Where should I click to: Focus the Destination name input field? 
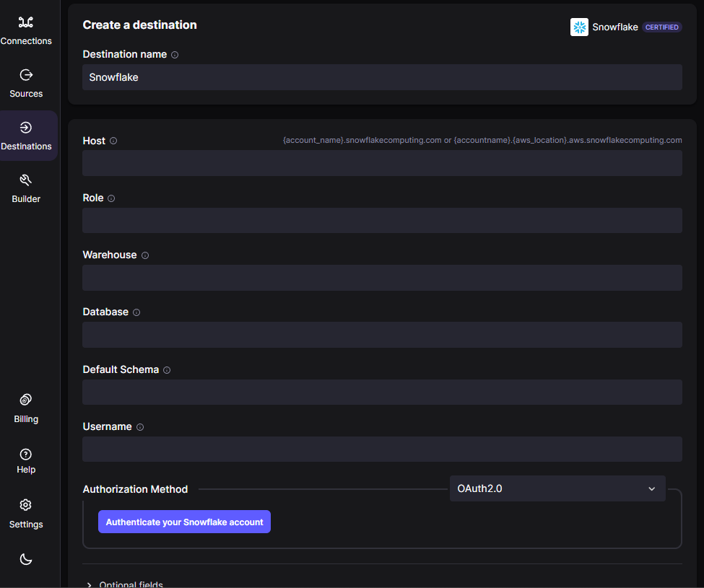[x=382, y=77]
